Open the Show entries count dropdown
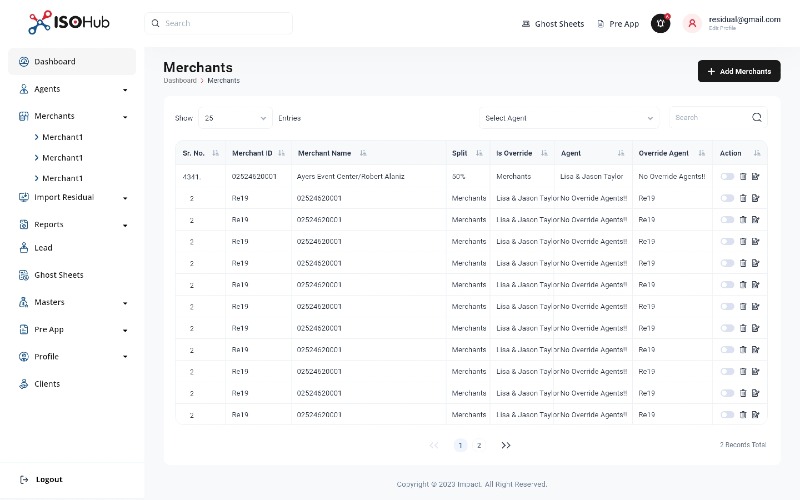 tap(235, 118)
